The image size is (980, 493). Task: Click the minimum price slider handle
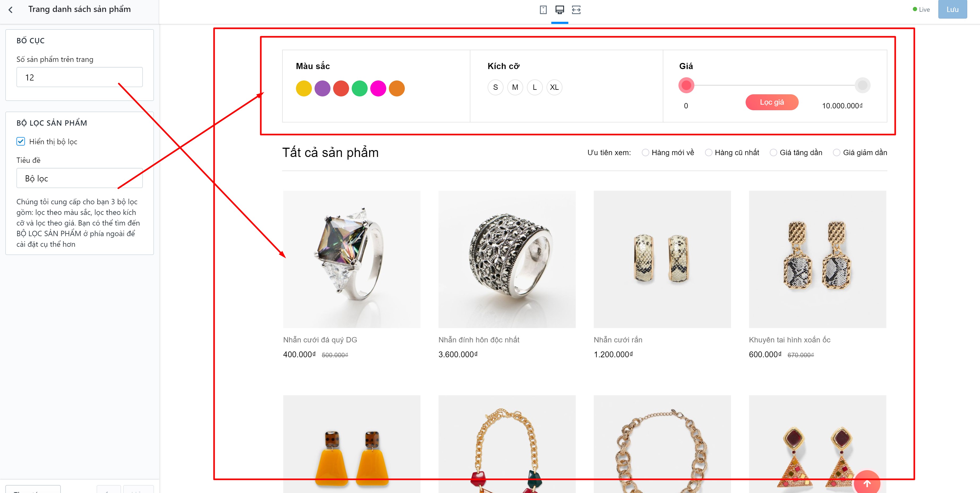click(x=686, y=85)
